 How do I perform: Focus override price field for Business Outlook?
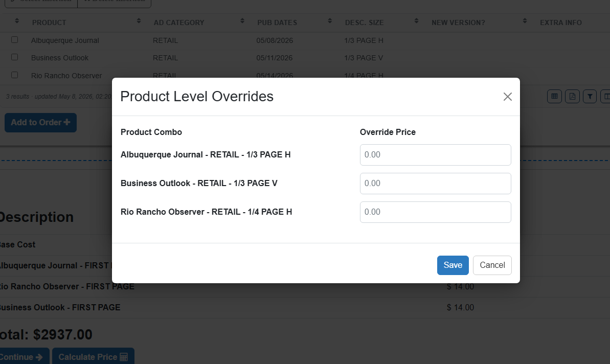coord(435,184)
